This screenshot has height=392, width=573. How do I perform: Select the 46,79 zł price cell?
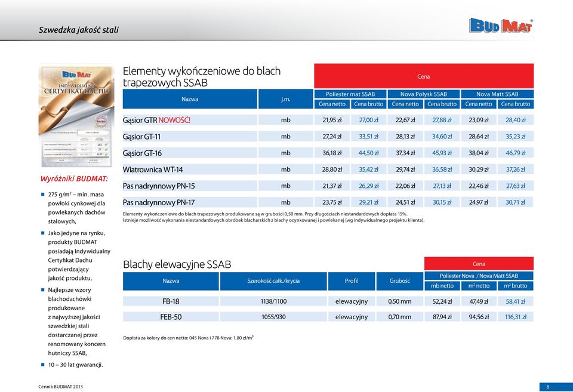pyautogui.click(x=515, y=153)
